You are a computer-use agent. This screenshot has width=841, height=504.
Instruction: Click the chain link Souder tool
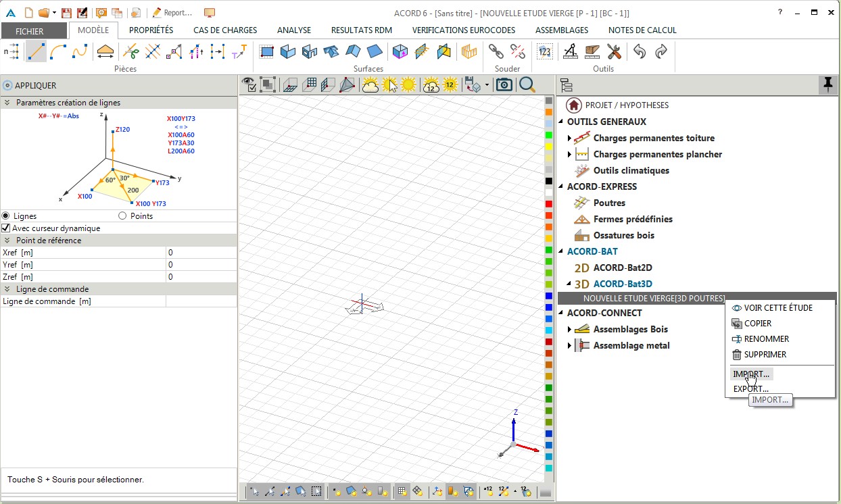(496, 51)
